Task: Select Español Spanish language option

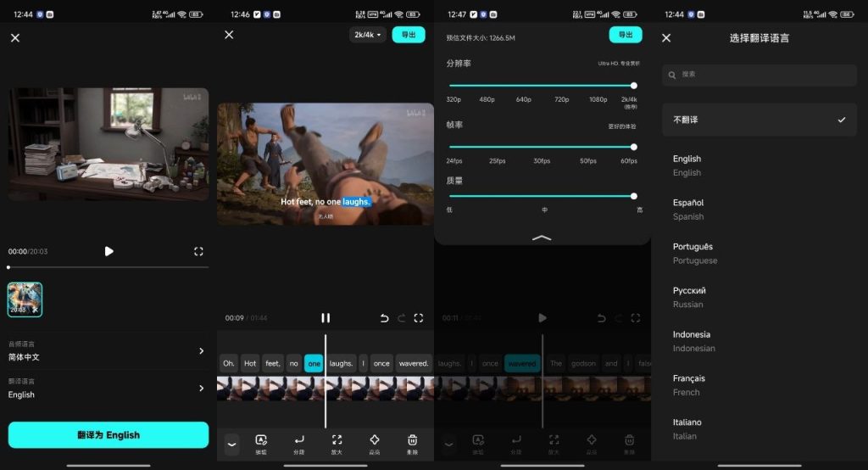Action: point(759,210)
